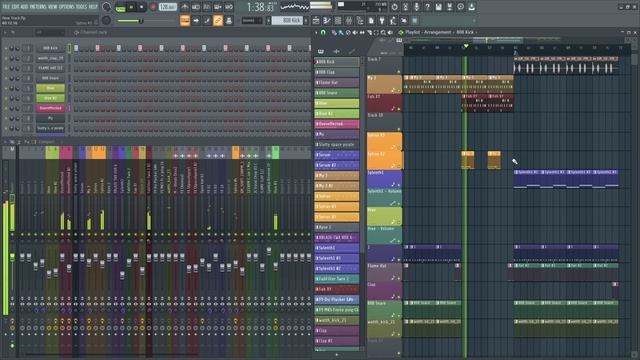Select the playlist paint brush tool
Viewport: 640px width, 360px height.
(341, 32)
